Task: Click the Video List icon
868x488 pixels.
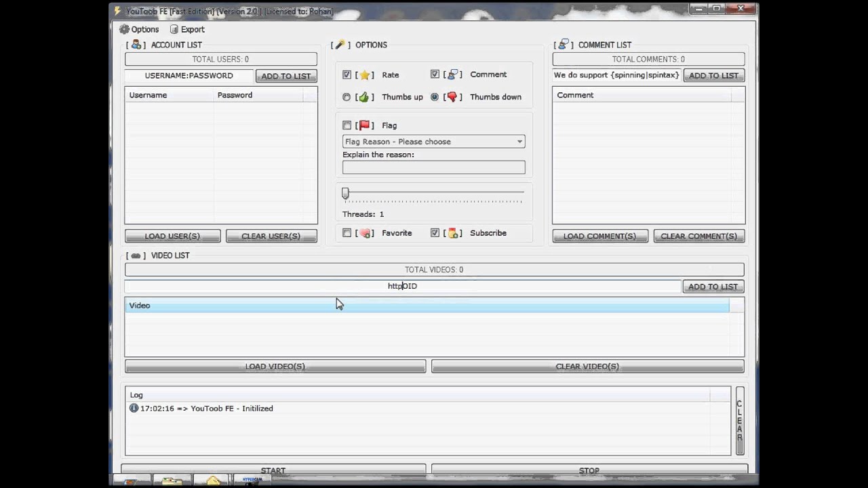Action: (x=136, y=256)
